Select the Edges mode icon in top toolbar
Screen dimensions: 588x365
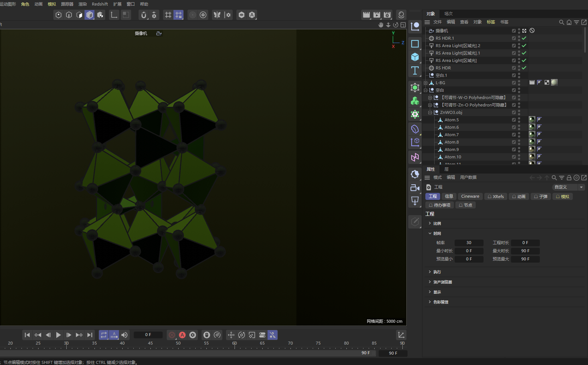[x=69, y=15]
